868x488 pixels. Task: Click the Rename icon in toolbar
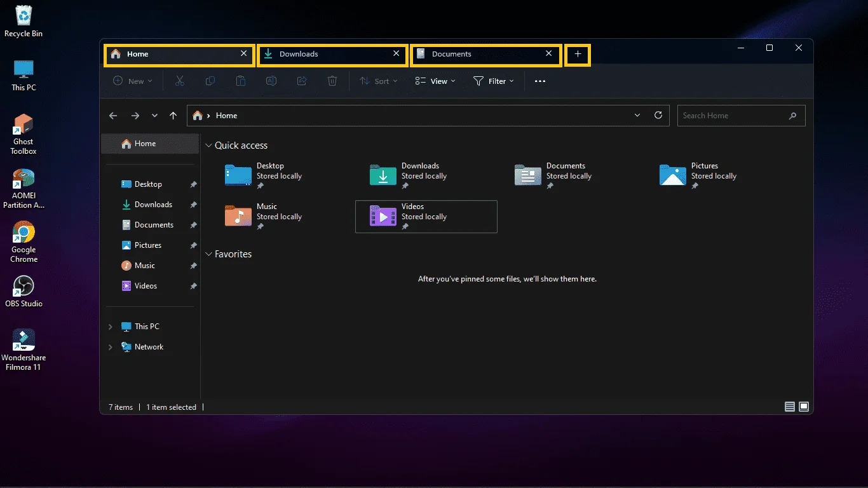tap(271, 81)
